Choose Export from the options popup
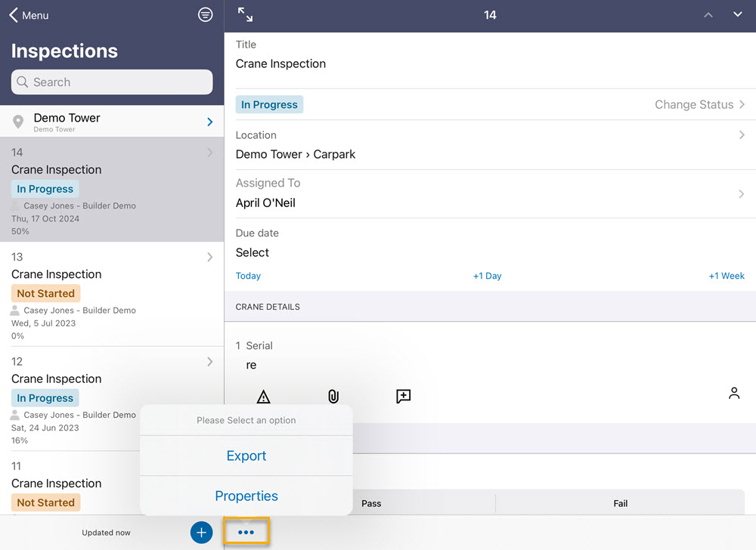756x550 pixels. point(246,456)
